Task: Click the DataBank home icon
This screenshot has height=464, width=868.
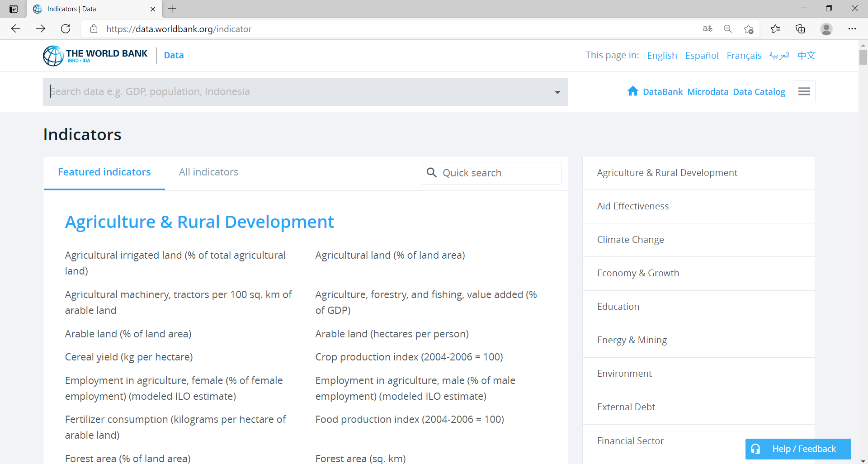Action: (x=632, y=91)
